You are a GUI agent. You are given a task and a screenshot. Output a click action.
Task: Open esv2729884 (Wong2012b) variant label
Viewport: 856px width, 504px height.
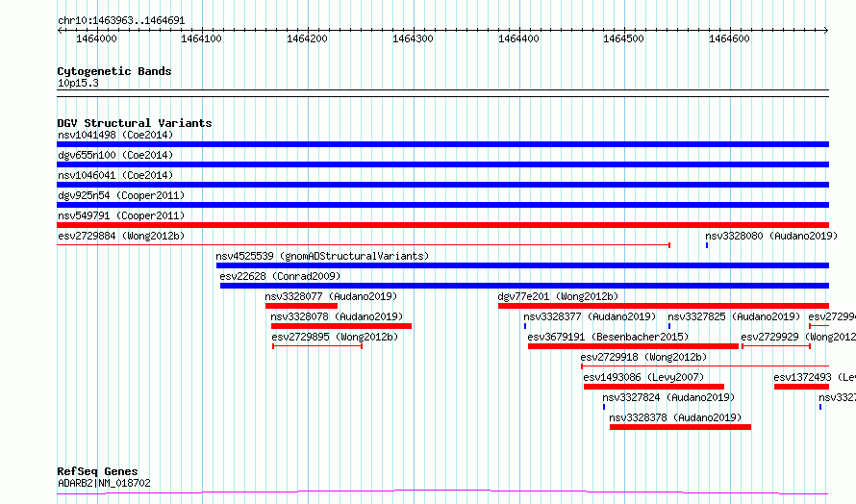[121, 236]
